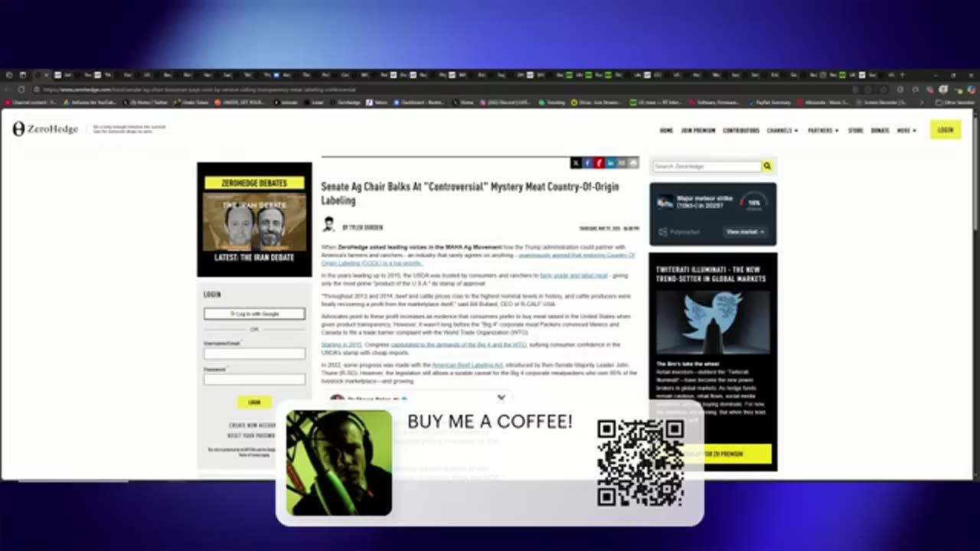Click 'fairly grade and label meat' link
This screenshot has height=551, width=980.
click(573, 275)
